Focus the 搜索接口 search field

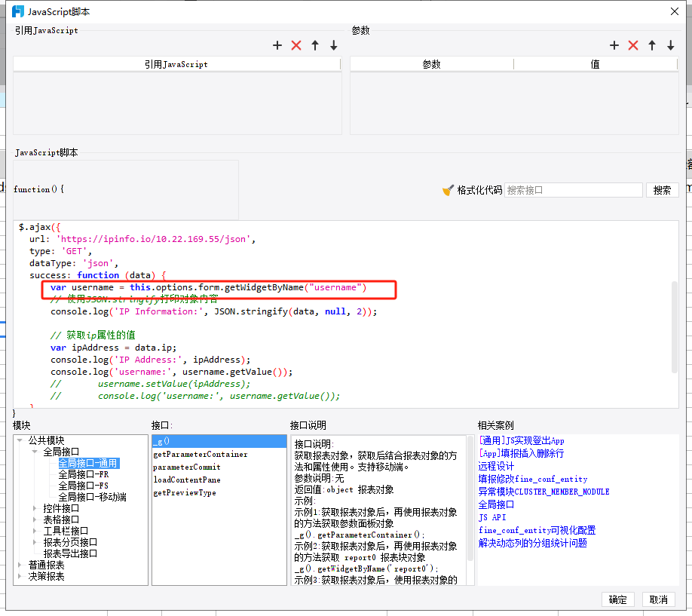pyautogui.click(x=573, y=190)
